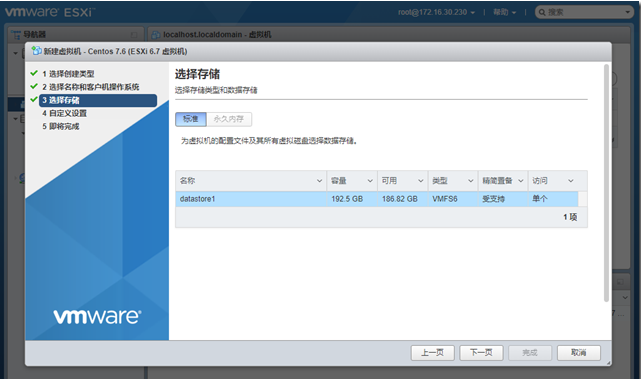The height and width of the screenshot is (379, 641).
Task: Go back with the 上一页 button
Action: point(433,352)
